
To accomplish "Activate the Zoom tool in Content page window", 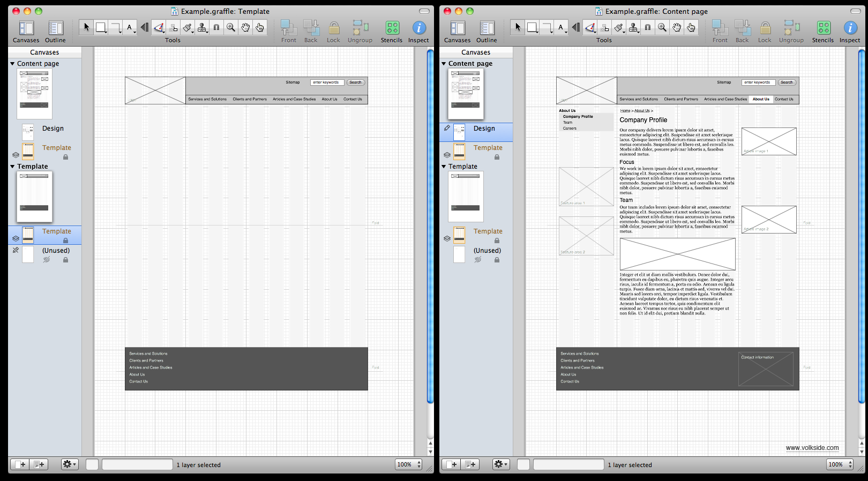I will coord(662,27).
